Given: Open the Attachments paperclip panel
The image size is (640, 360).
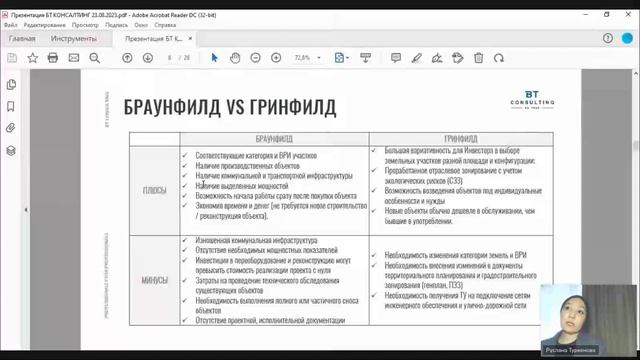Looking at the screenshot, I should click(11, 128).
